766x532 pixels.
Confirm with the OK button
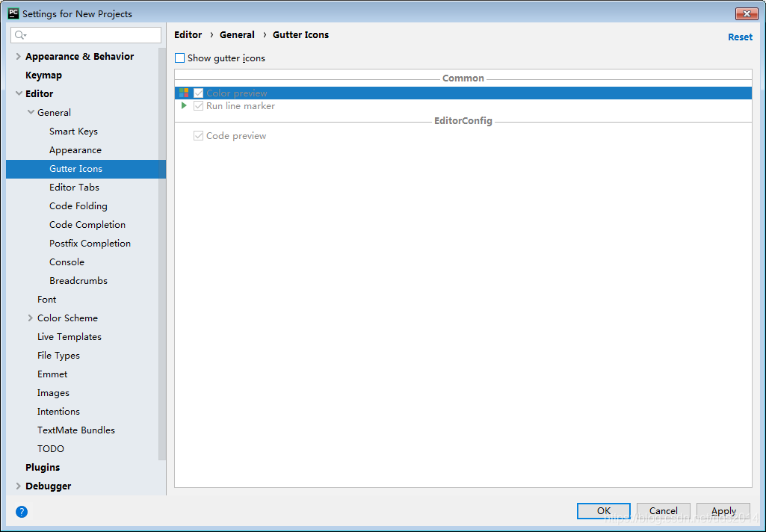(x=604, y=511)
